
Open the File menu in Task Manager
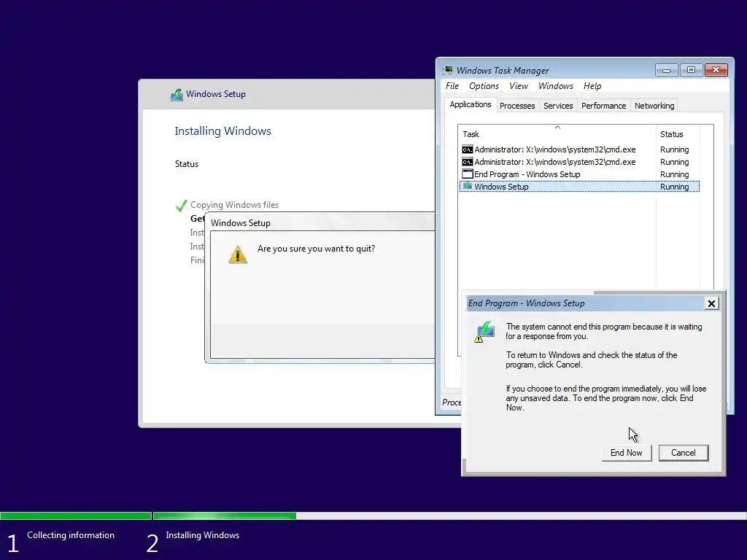[452, 86]
